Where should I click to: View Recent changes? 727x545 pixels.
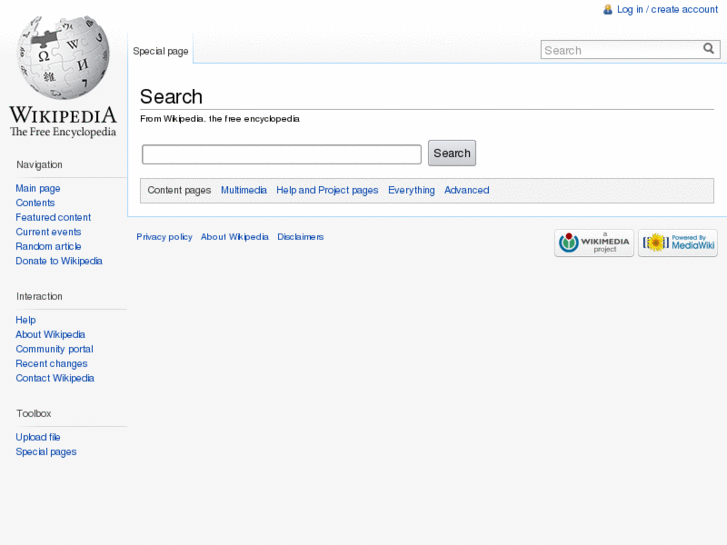(x=51, y=364)
